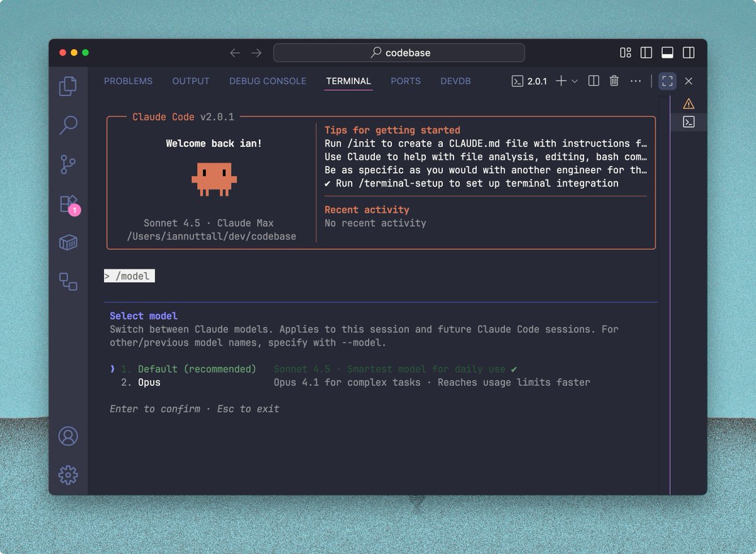The width and height of the screenshot is (756, 554).
Task: Click the Sonnet 4.5 smartest model description
Action: point(389,369)
